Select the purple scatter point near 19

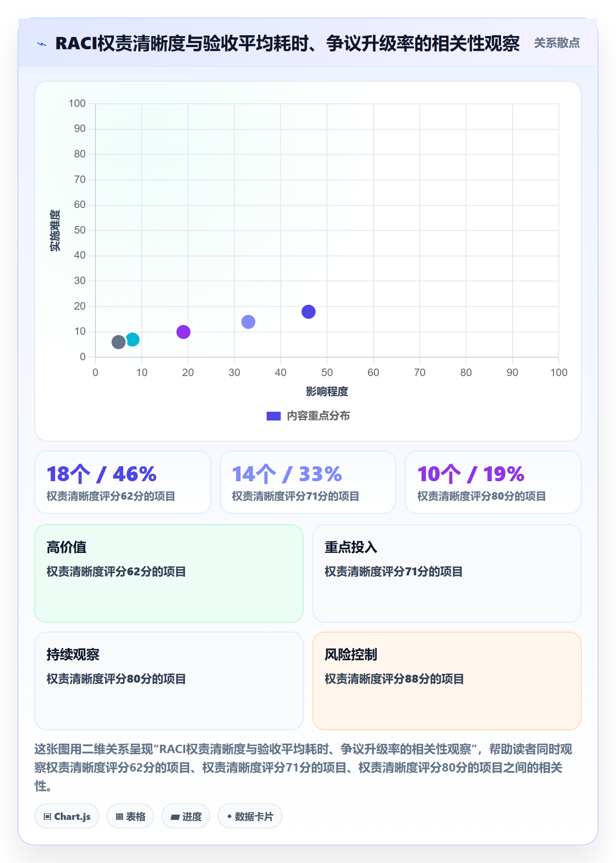point(183,332)
